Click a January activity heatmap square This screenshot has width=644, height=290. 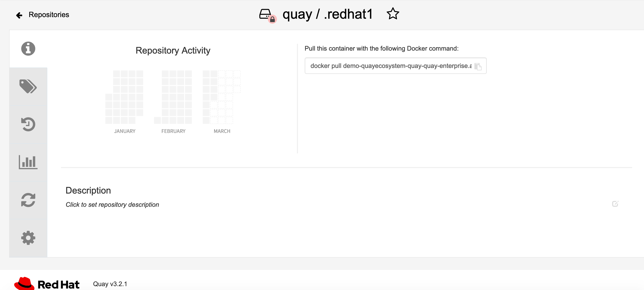[x=124, y=97]
